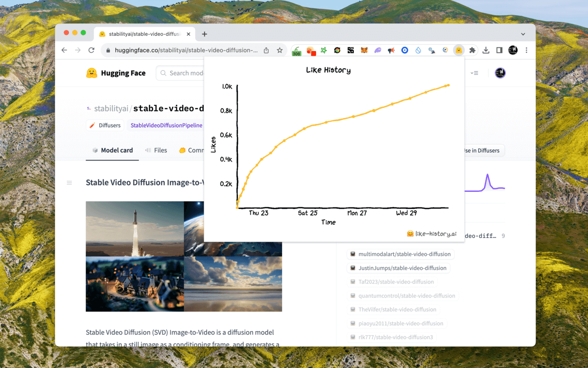Open the Hugging Face user avatar menu
This screenshot has width=588, height=368.
(x=500, y=73)
